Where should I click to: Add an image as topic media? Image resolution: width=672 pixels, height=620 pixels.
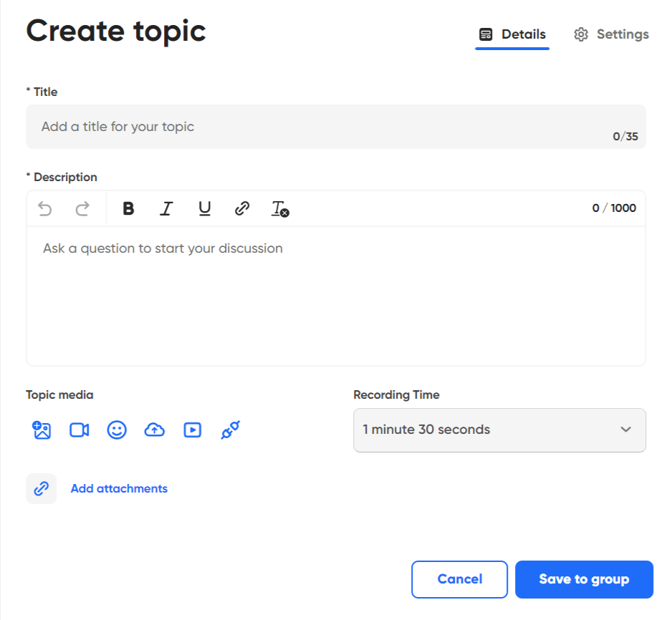point(42,430)
